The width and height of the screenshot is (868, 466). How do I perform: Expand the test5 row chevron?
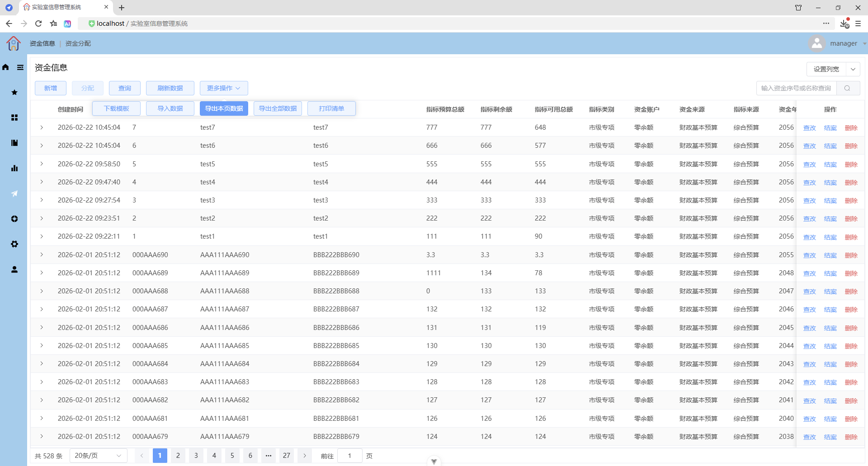[42, 164]
